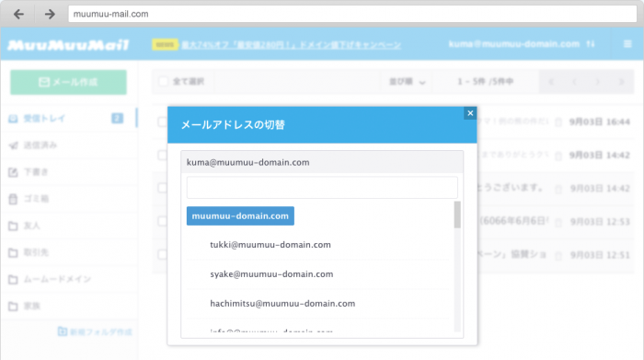Click the inbox tray icon in sidebar
Image resolution: width=644 pixels, height=360 pixels.
(x=13, y=119)
